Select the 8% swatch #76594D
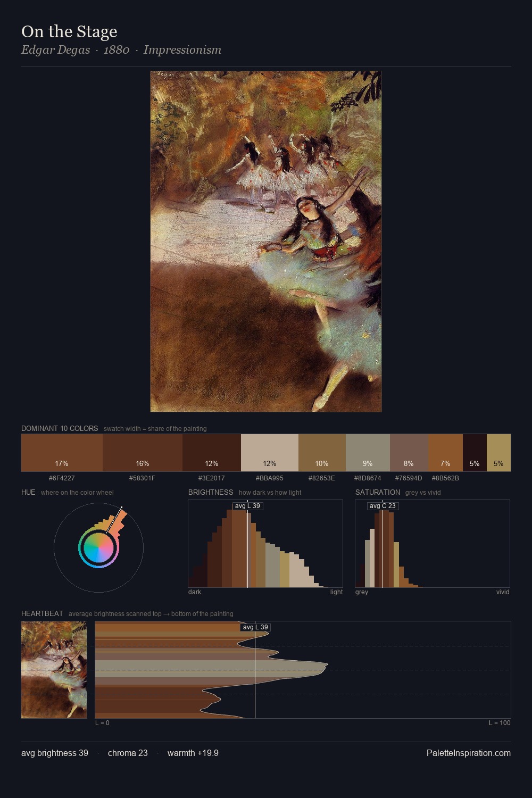Image resolution: width=532 pixels, height=798 pixels. (409, 453)
